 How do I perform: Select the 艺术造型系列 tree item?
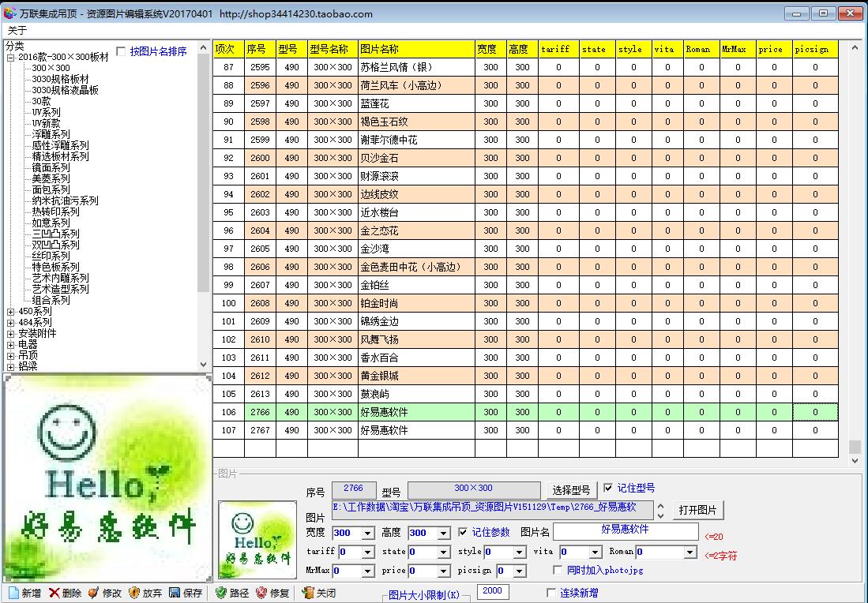(60, 290)
